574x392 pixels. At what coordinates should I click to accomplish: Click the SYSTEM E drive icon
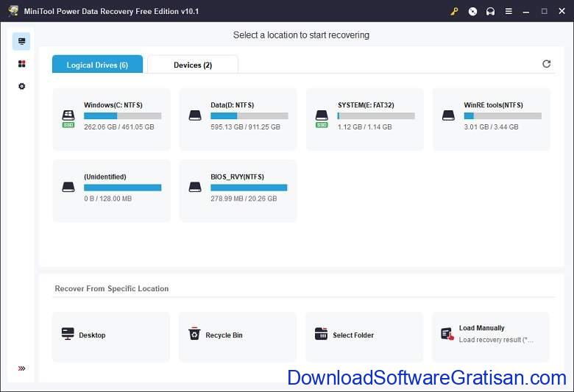click(322, 118)
